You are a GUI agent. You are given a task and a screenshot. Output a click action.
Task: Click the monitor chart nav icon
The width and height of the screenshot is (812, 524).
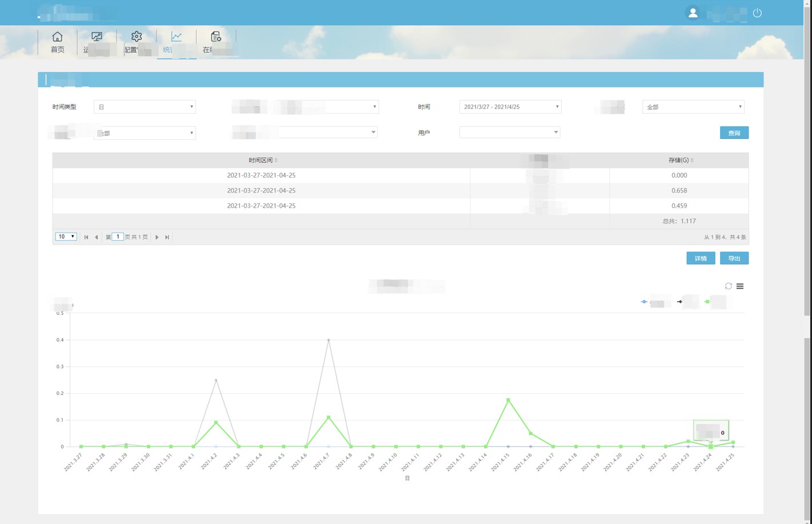point(97,37)
